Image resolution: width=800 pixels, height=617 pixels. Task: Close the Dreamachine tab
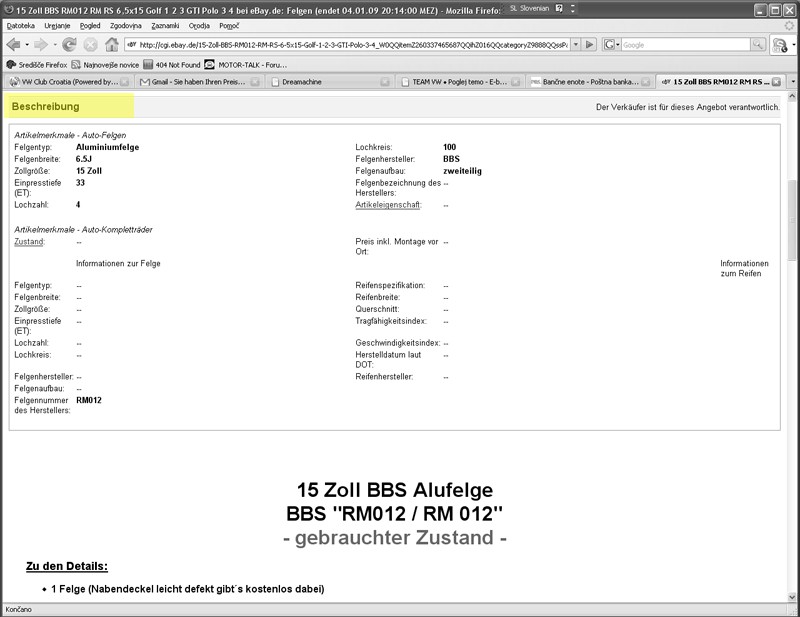385,82
